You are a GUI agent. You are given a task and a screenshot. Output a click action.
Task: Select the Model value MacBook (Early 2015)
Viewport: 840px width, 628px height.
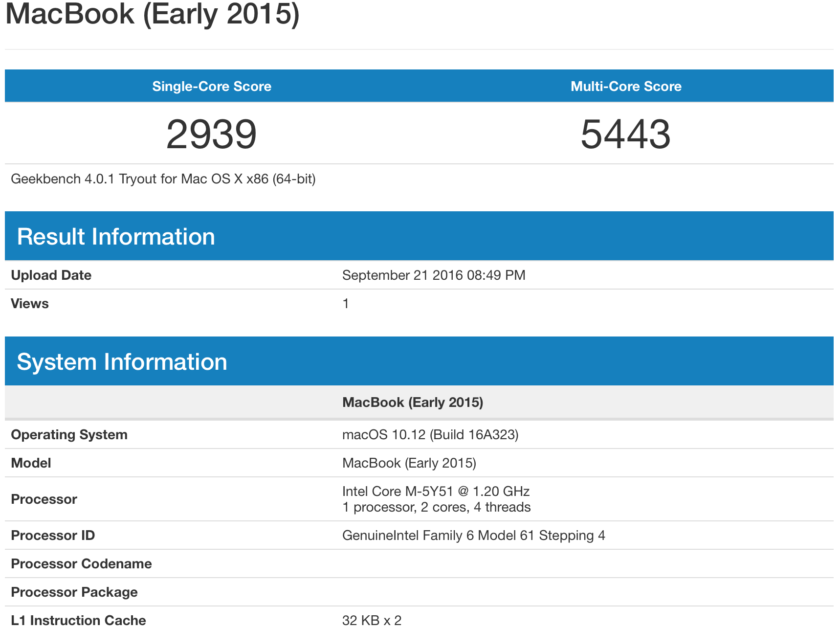click(409, 463)
